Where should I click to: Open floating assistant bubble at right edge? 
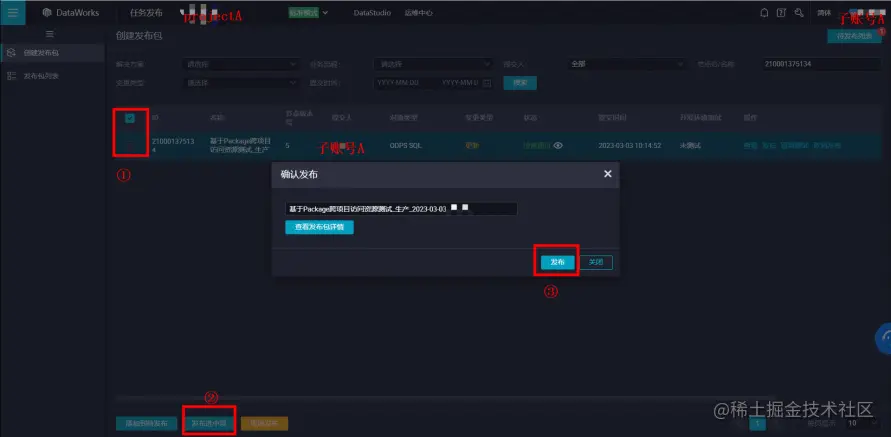(884, 339)
